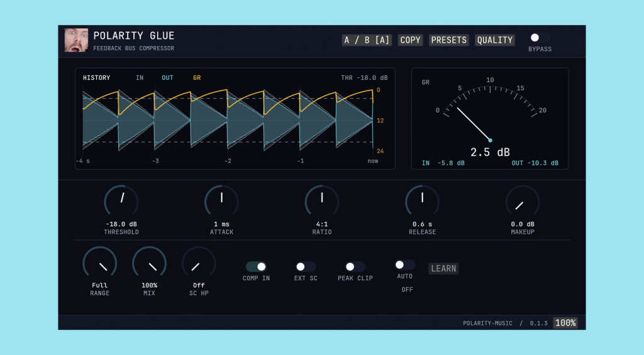Click the SC HP knob

pyautogui.click(x=199, y=263)
